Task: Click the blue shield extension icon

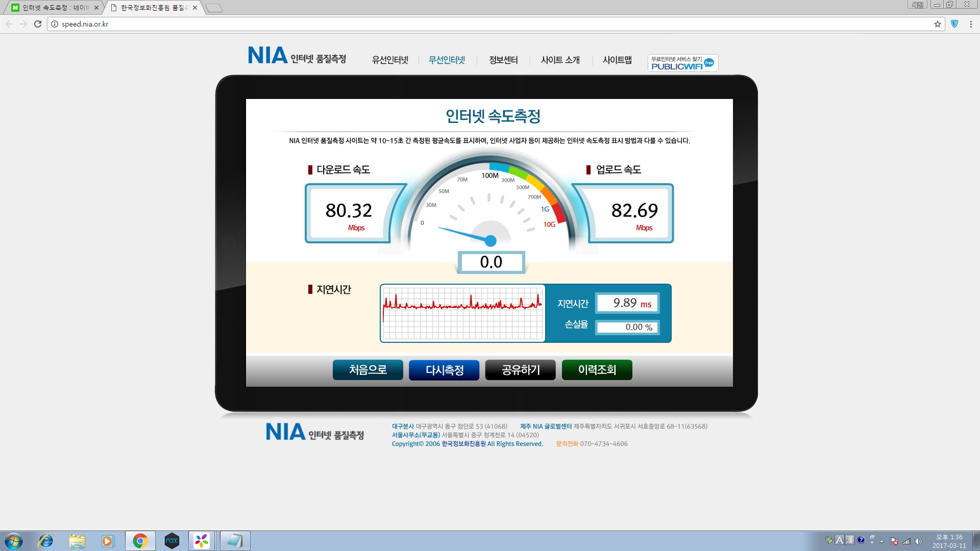Action: click(954, 24)
